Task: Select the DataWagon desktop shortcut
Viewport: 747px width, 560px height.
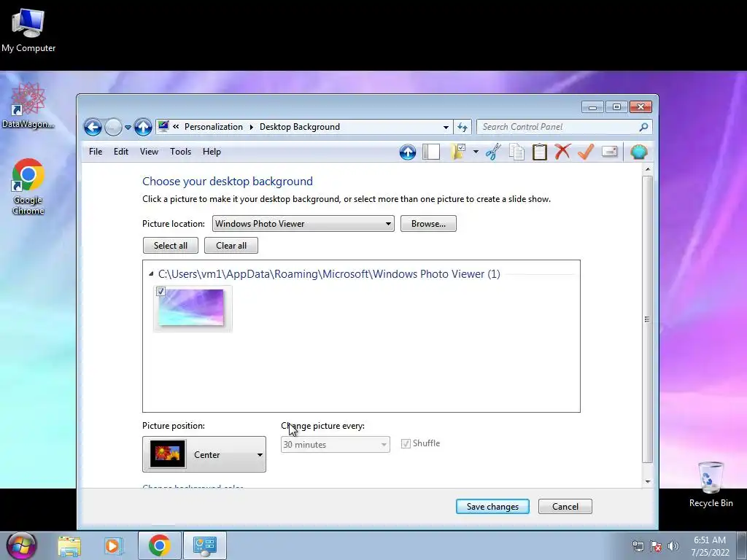Action: point(28,105)
